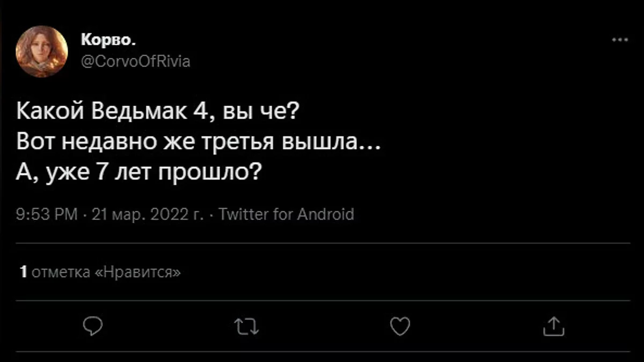Click the 9:53 PM timestamp

pos(48,215)
